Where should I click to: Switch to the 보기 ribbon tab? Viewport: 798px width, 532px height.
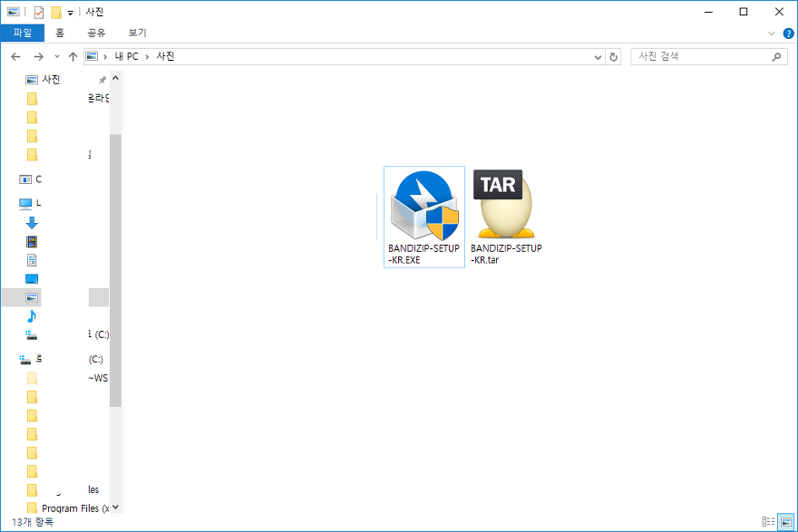[137, 33]
